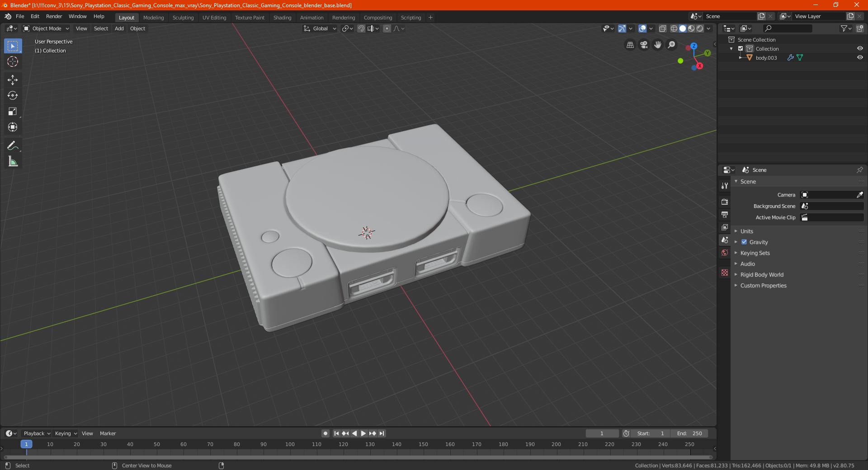This screenshot has width=868, height=470.
Task: Activate the Rotate tool
Action: [x=13, y=96]
